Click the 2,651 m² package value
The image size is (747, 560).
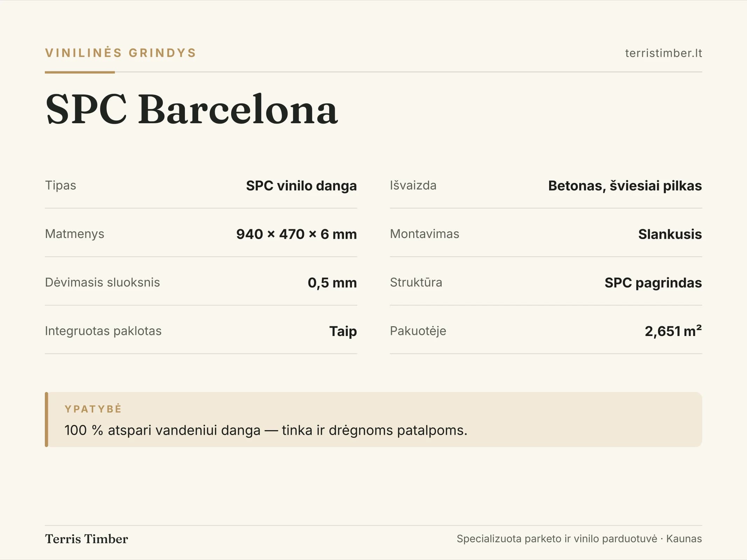click(673, 331)
